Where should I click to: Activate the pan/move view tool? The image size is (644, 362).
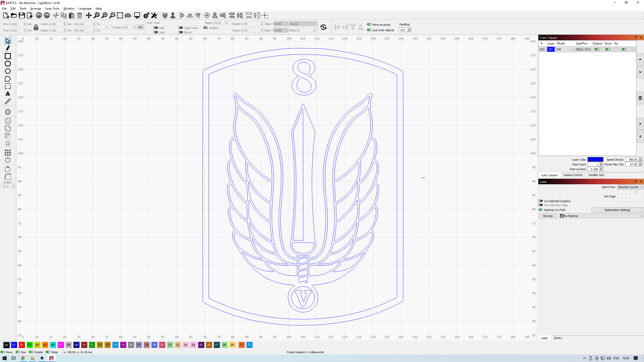coord(89,16)
